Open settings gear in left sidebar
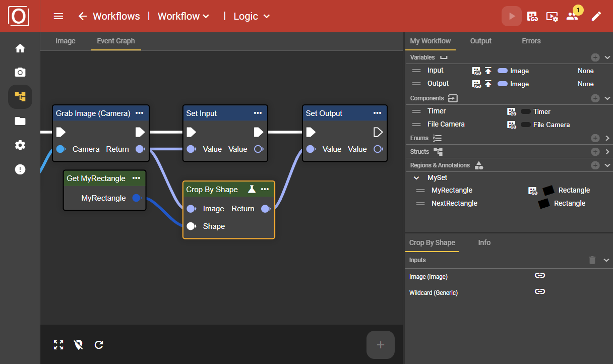The height and width of the screenshot is (364, 613). click(x=20, y=145)
